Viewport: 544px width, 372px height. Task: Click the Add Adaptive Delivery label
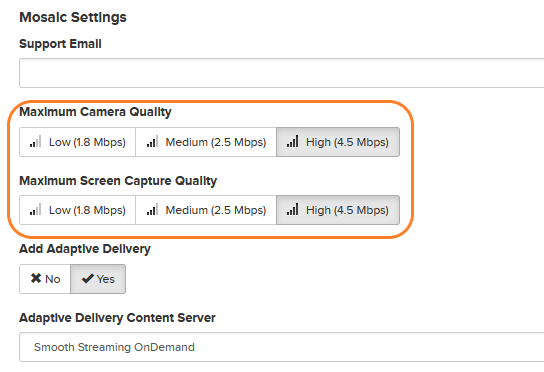point(85,249)
